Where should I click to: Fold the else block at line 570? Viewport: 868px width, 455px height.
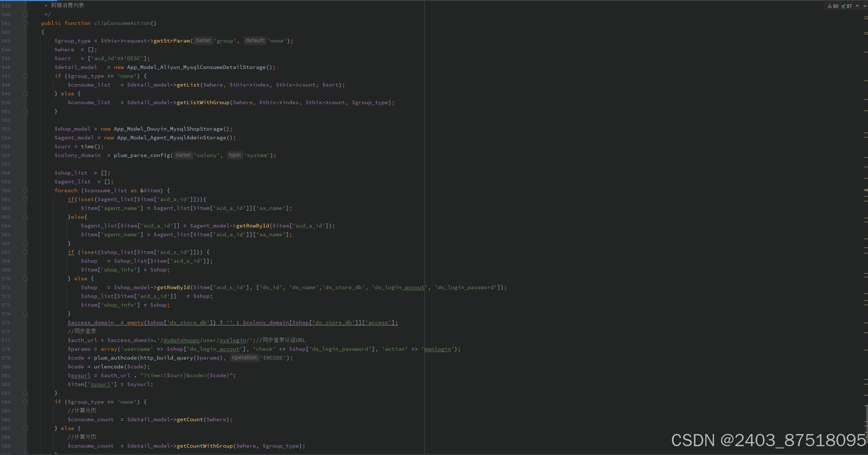(25, 279)
